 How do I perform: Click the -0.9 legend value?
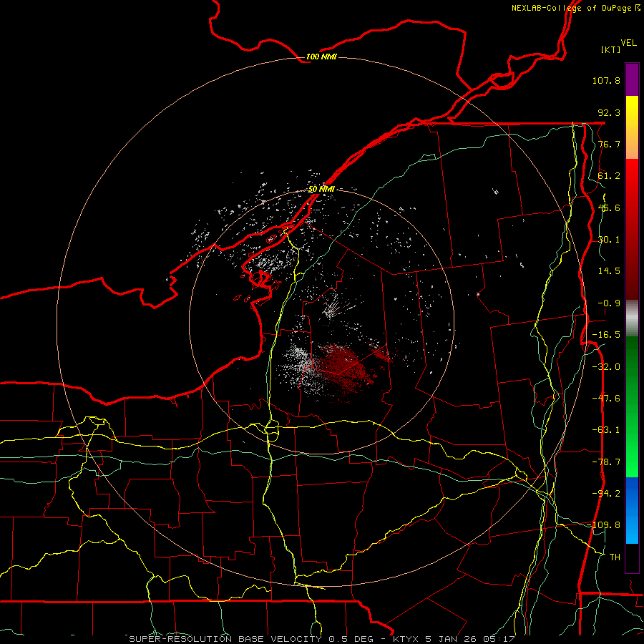click(x=609, y=303)
